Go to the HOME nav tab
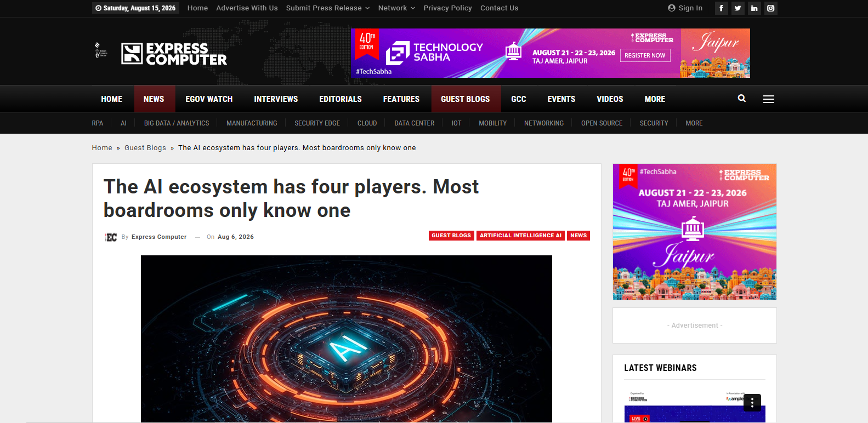868x423 pixels. click(x=112, y=99)
